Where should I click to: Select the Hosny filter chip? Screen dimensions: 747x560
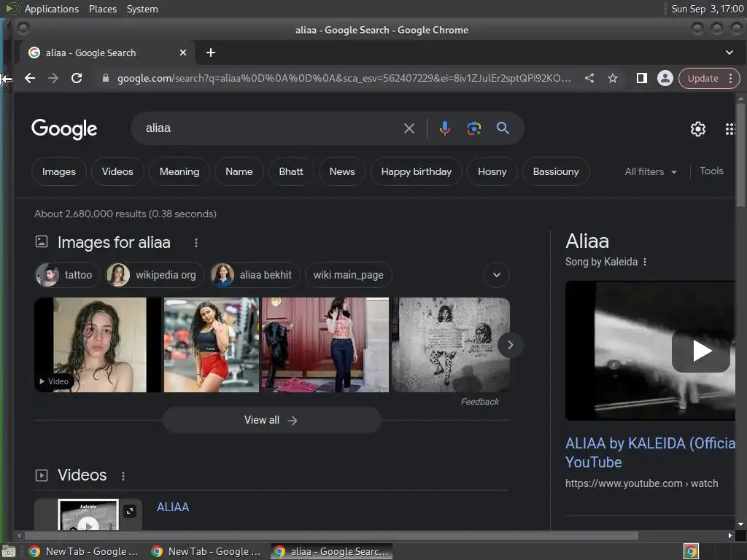[492, 171]
